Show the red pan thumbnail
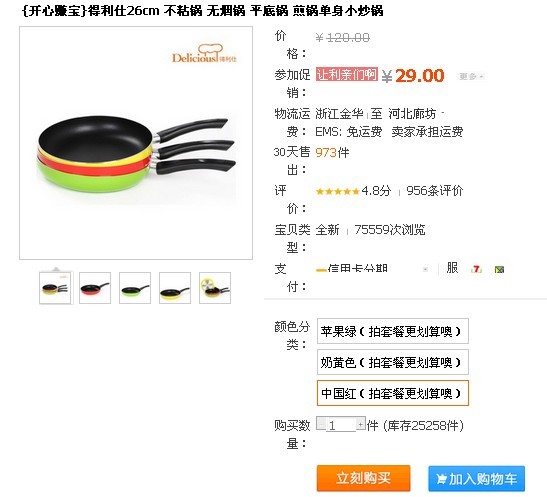The image size is (547, 497). click(x=95, y=288)
